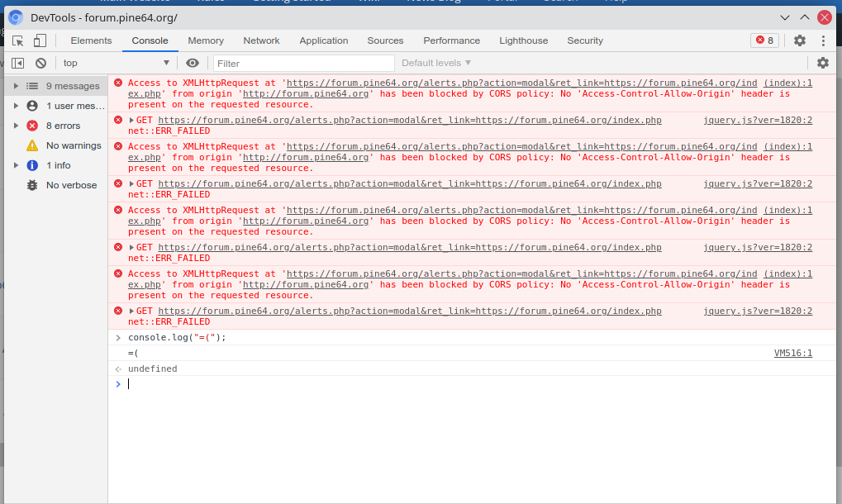Viewport: 842px width, 504px height.
Task: Hide the console sidebar panel icon
Action: point(17,63)
